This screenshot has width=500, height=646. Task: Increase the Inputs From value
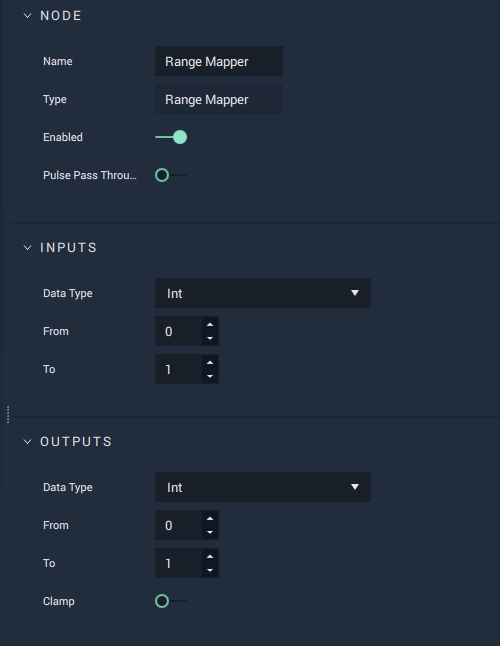click(x=210, y=325)
